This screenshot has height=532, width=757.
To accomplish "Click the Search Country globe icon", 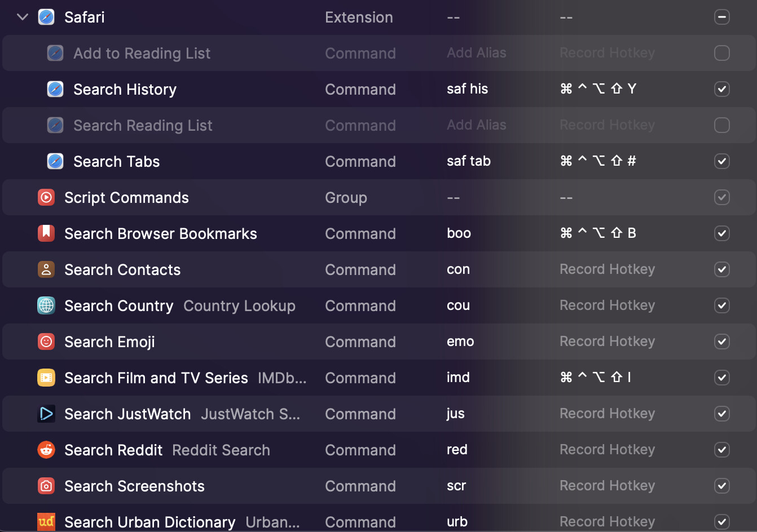I will 46,305.
